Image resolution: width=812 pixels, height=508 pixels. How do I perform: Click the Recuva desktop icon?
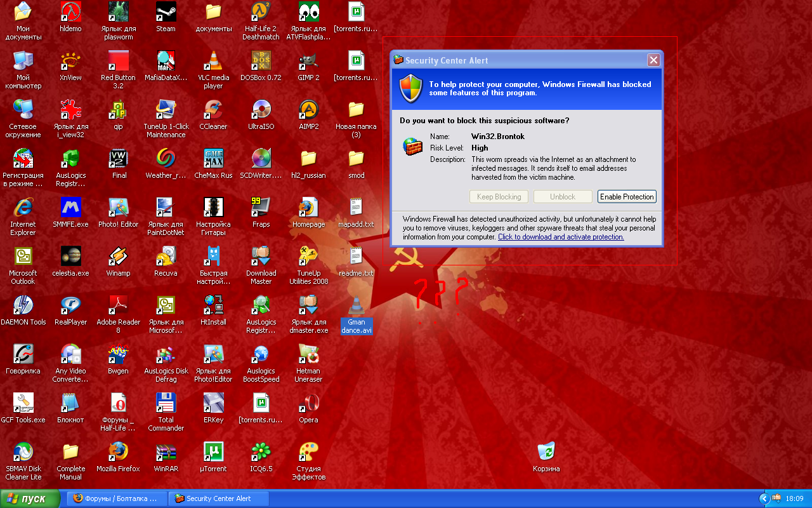coord(166,256)
